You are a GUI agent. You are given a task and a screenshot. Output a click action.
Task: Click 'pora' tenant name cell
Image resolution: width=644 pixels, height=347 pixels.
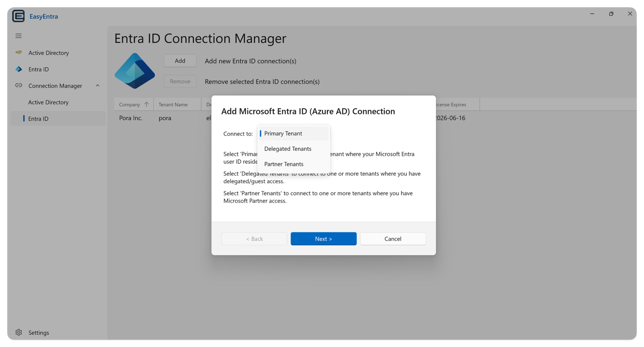click(x=165, y=118)
